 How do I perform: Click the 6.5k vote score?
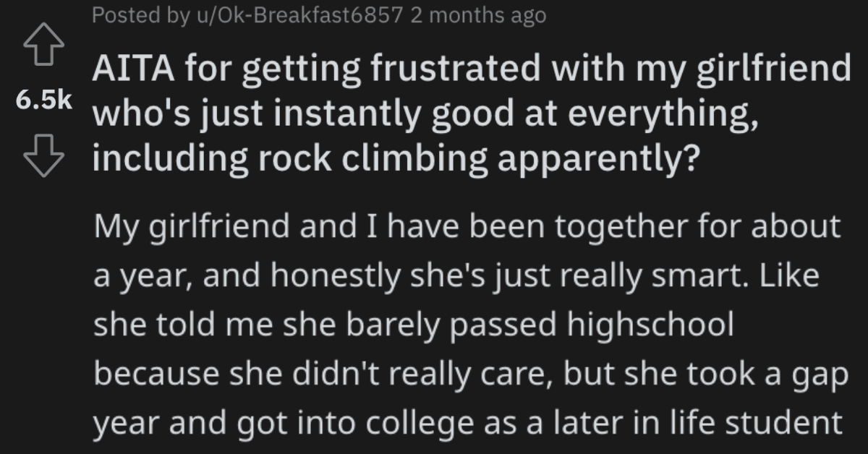(42, 101)
